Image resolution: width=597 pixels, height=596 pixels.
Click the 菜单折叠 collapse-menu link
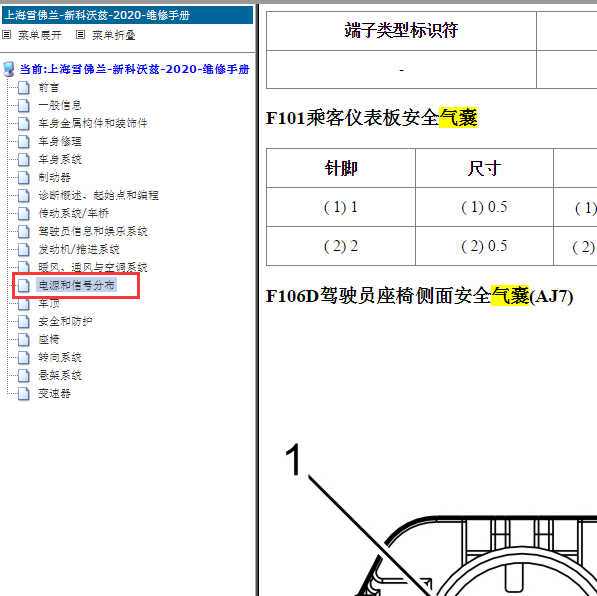coord(113,35)
